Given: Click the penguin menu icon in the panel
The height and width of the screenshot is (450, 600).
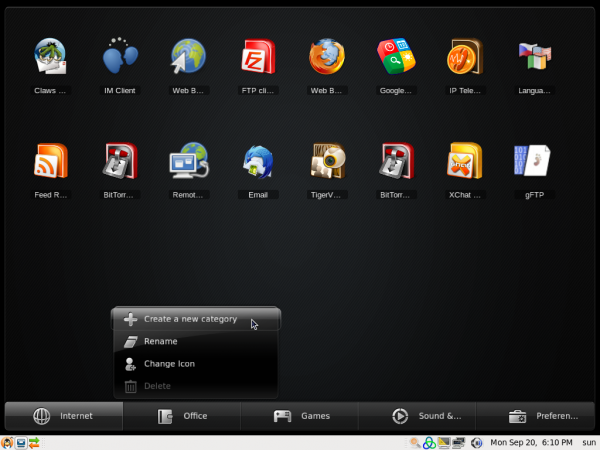Looking at the screenshot, I should click(7, 443).
